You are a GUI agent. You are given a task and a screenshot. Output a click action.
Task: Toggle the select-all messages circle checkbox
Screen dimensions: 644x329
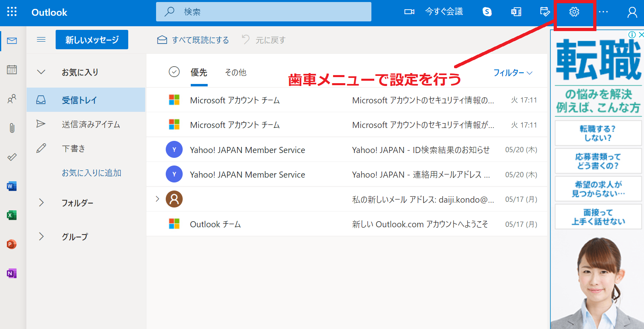(x=174, y=72)
